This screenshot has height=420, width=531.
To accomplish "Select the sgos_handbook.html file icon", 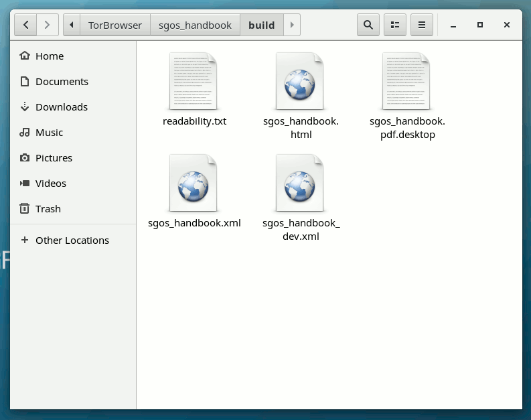I will click(301, 82).
